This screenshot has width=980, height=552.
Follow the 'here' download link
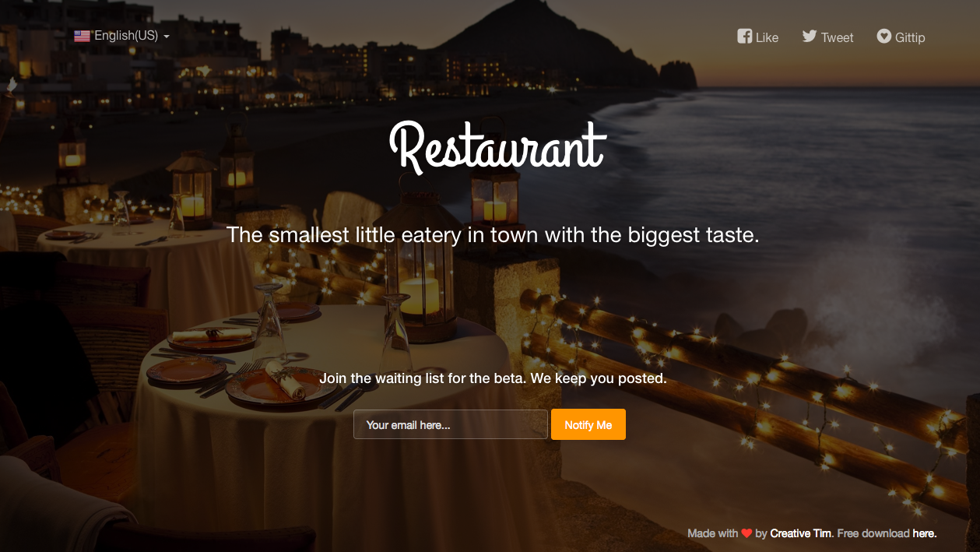(923, 533)
